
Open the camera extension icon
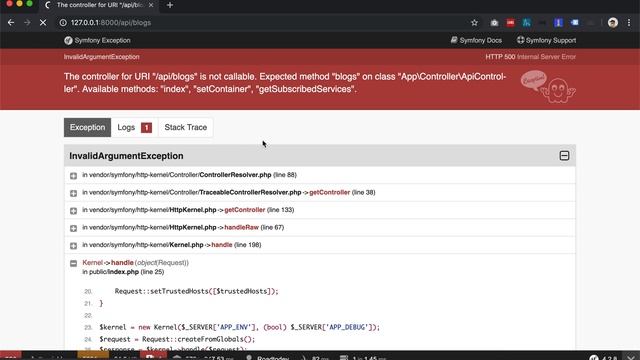click(x=494, y=23)
